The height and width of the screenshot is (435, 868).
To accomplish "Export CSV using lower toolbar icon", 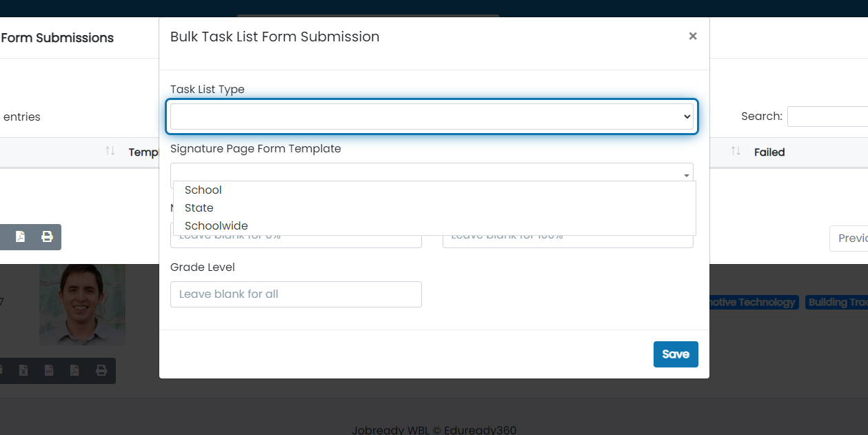I will click(x=49, y=370).
